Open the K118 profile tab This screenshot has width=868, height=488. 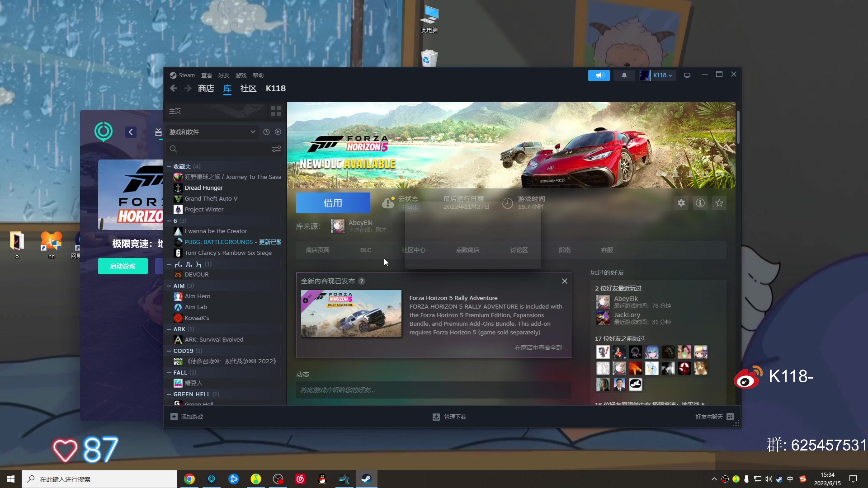click(x=276, y=89)
